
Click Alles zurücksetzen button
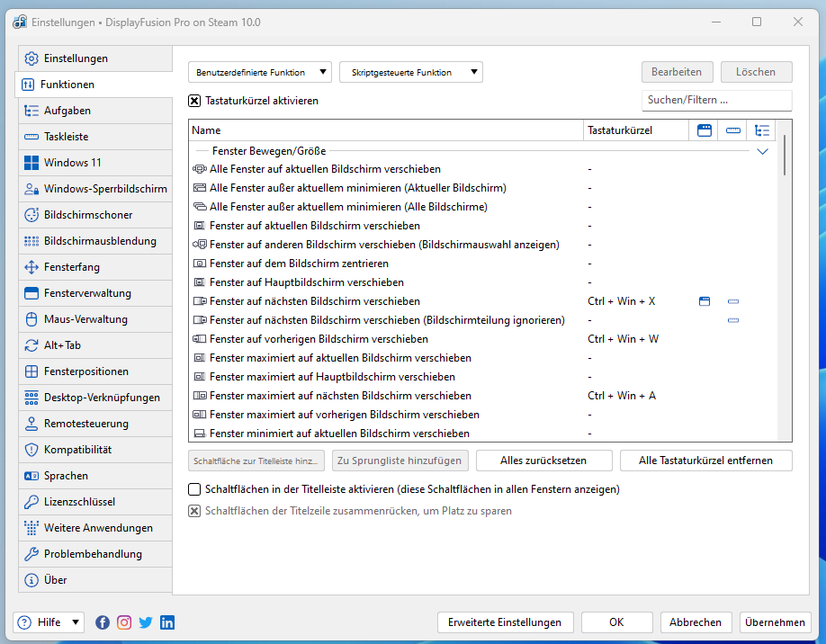543,461
